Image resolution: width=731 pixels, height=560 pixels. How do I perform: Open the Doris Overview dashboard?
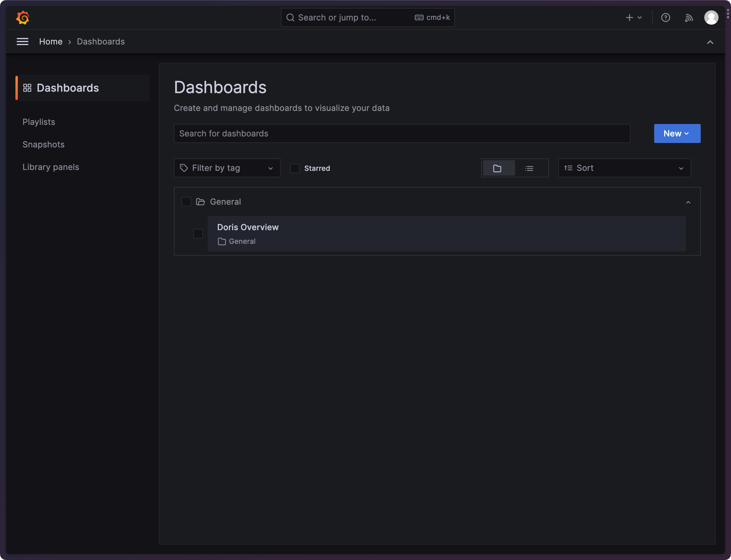[x=248, y=227]
